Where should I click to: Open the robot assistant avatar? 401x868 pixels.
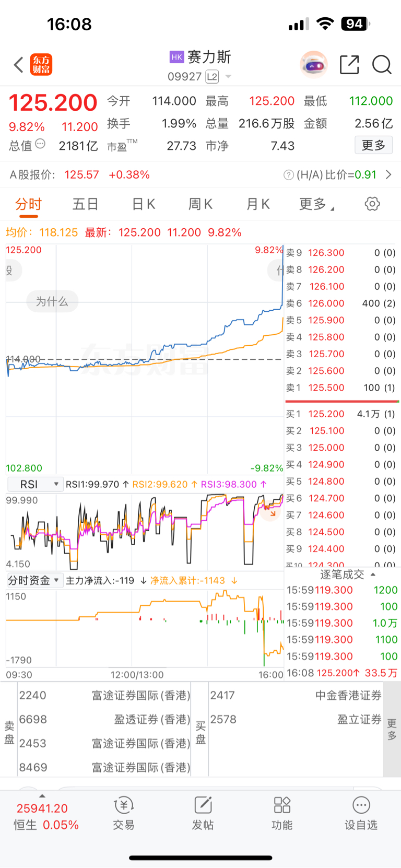[313, 65]
